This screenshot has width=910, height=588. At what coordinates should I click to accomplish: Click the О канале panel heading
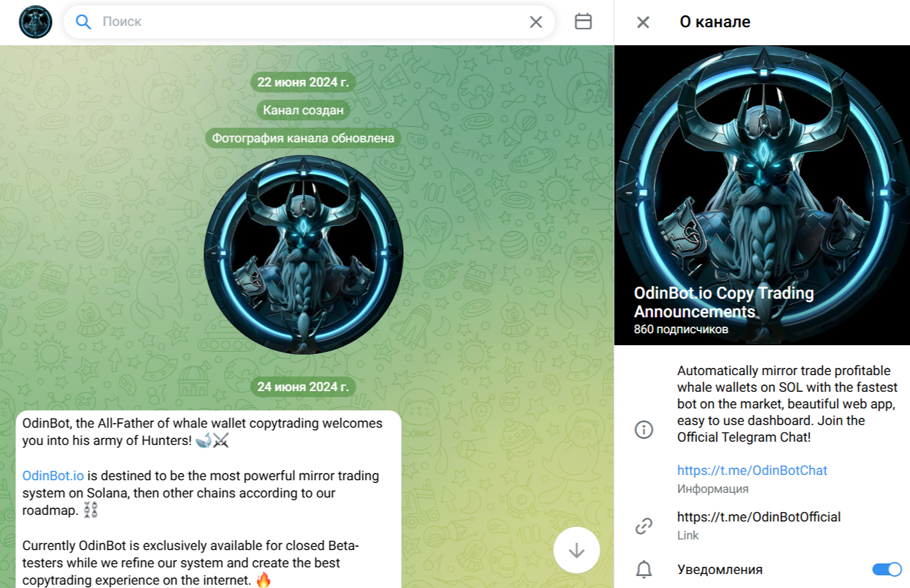[715, 22]
